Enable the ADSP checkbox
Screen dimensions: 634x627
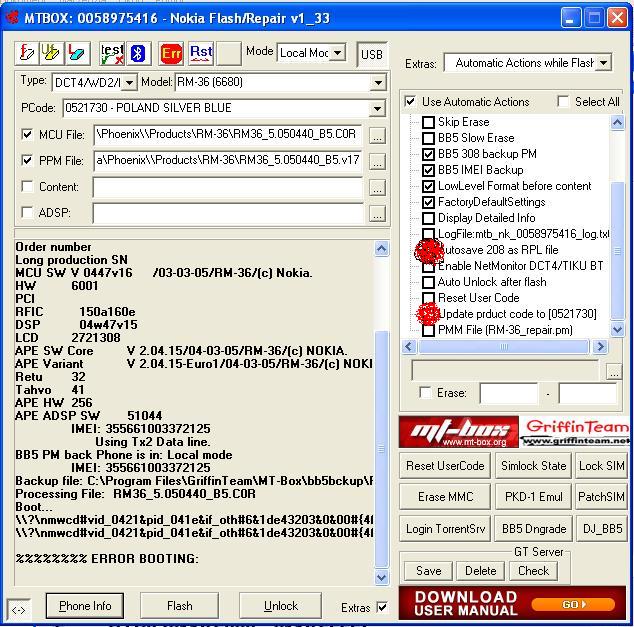click(27, 212)
